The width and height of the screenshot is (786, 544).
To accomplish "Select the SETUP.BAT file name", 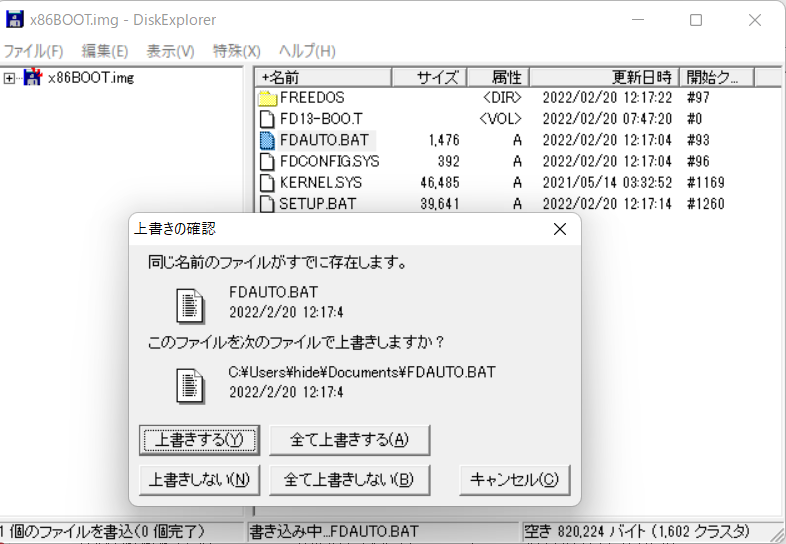I will (317, 204).
